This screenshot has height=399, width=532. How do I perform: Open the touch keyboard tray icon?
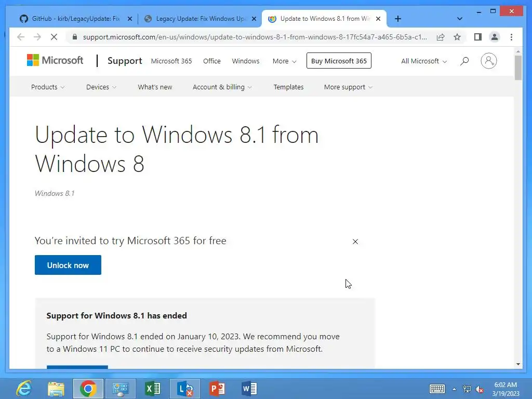(437, 389)
